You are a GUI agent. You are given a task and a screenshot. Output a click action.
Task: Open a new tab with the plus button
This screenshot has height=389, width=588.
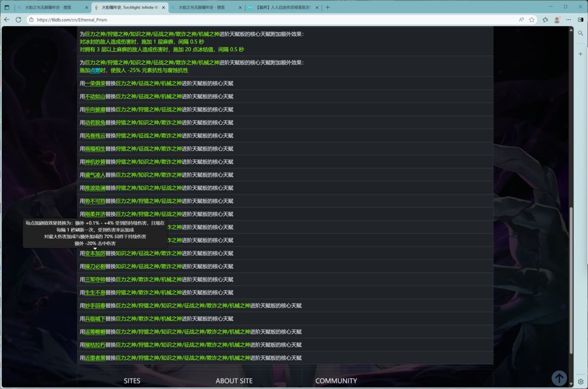[x=327, y=7]
